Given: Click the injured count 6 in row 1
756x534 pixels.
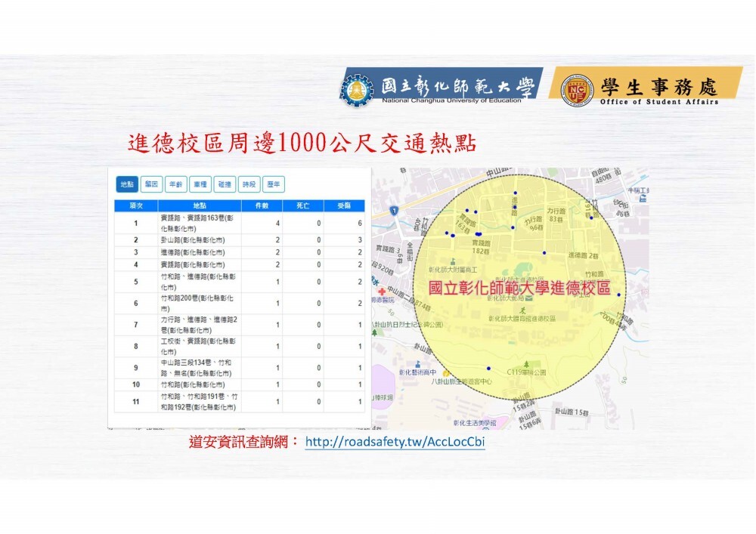Looking at the screenshot, I should tap(360, 224).
